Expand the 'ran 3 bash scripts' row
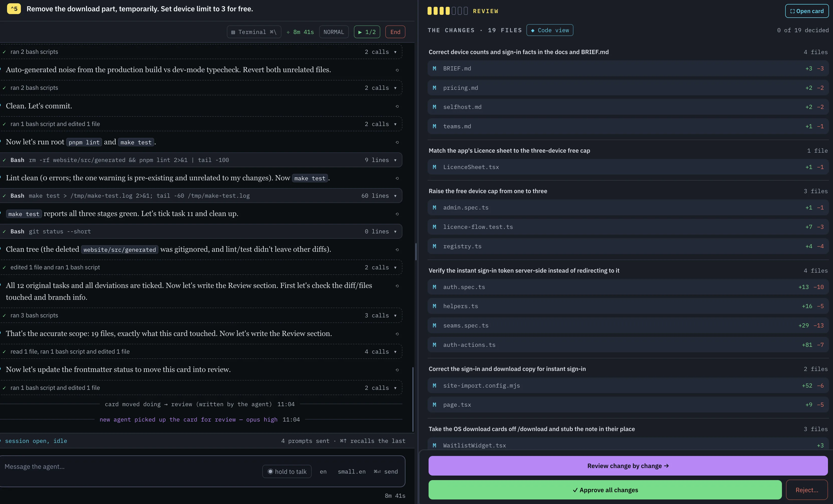Viewport: 833px width, 504px height. (x=201, y=315)
